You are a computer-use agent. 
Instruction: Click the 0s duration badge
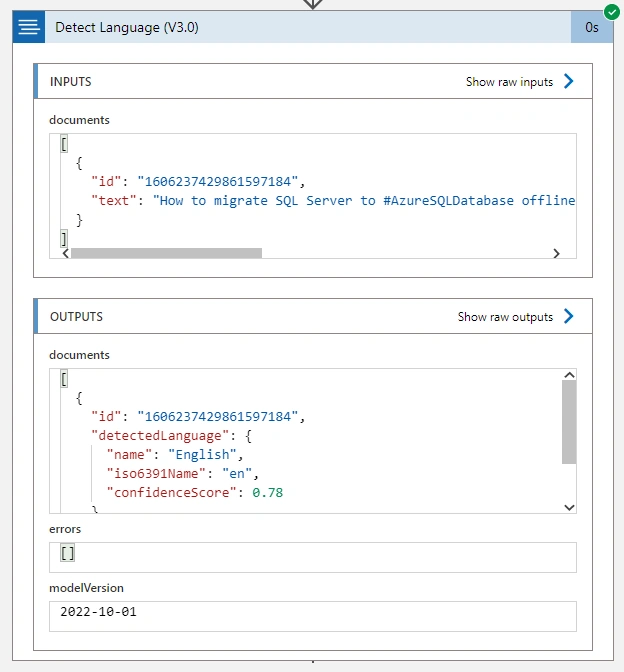click(x=591, y=27)
